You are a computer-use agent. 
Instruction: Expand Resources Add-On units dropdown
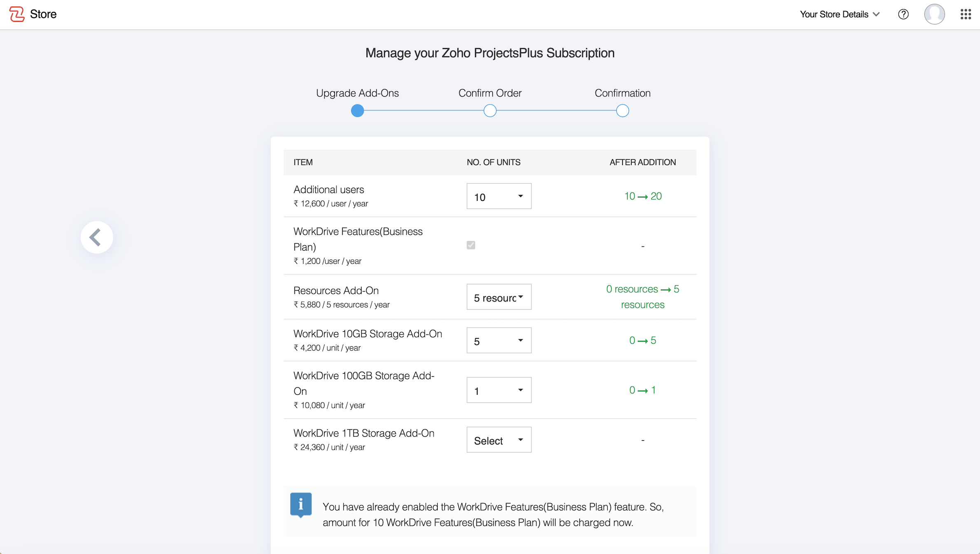(499, 297)
